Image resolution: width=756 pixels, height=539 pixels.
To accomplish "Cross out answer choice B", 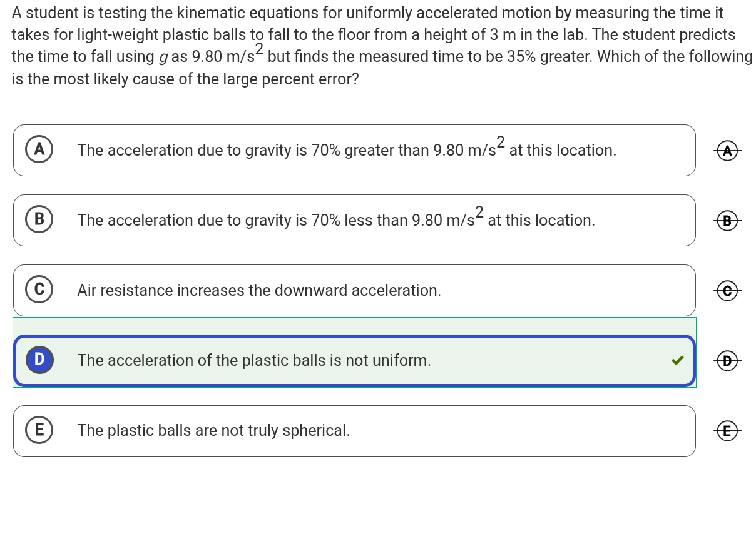I will pyautogui.click(x=727, y=220).
